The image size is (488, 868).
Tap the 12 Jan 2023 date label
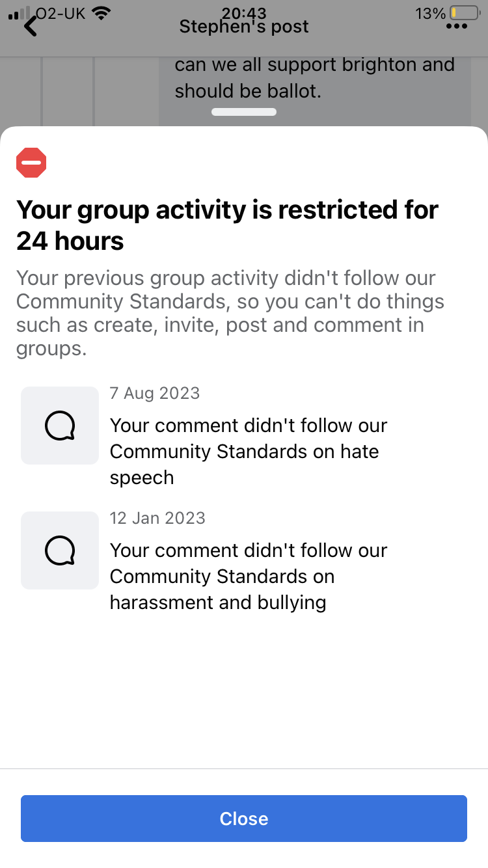coord(157,518)
